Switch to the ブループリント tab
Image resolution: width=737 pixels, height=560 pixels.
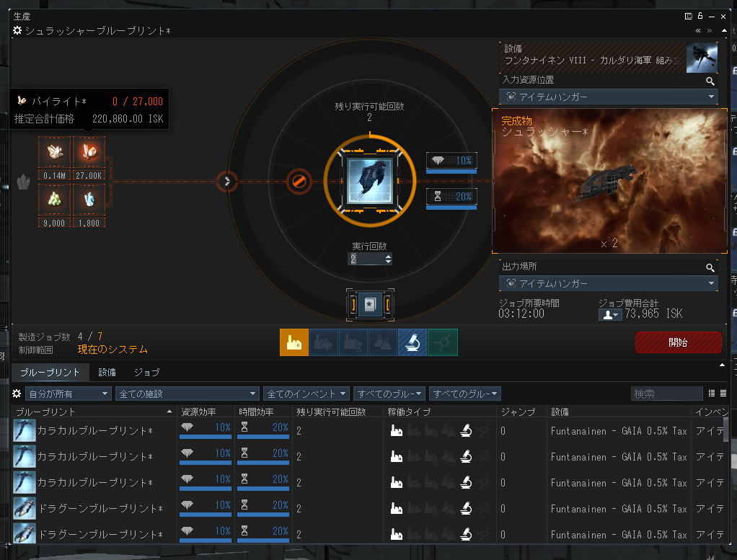pos(50,372)
